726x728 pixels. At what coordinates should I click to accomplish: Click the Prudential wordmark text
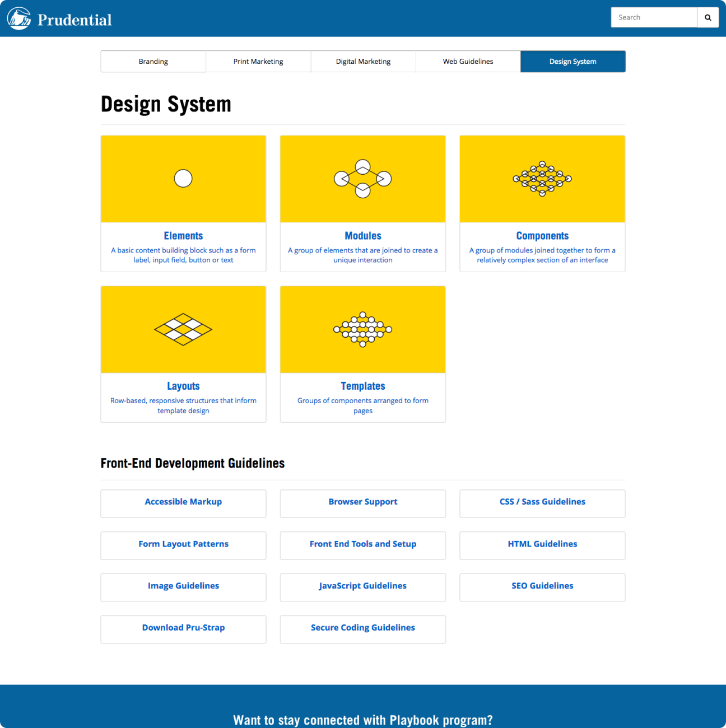pyautogui.click(x=75, y=20)
